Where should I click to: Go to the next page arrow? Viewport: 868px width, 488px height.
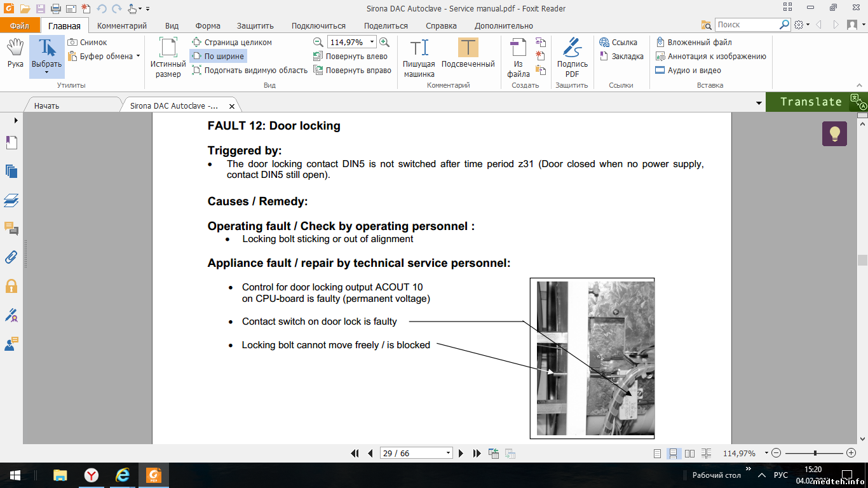click(x=461, y=453)
